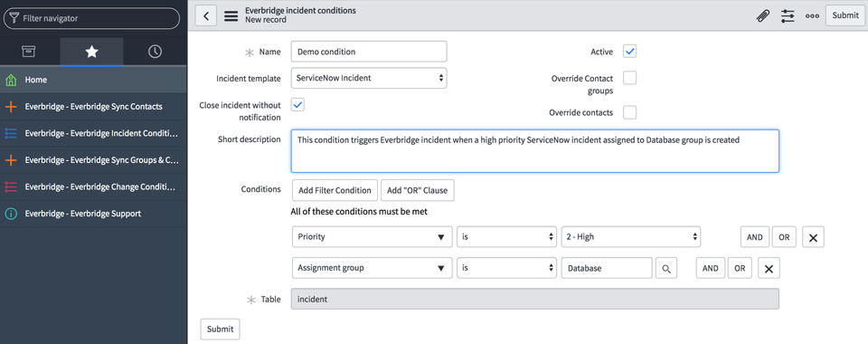Click OR button in Priority row
This screenshot has width=868, height=344.
785,237
